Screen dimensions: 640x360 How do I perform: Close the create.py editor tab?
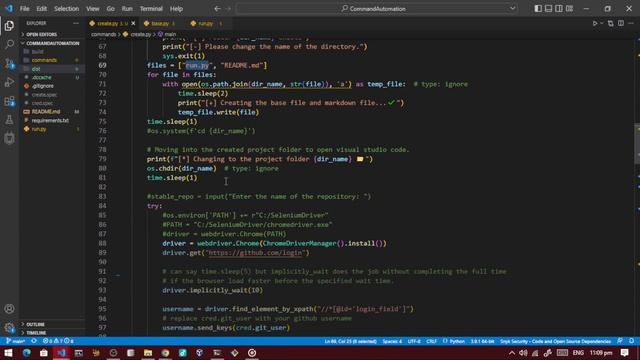tap(133, 24)
